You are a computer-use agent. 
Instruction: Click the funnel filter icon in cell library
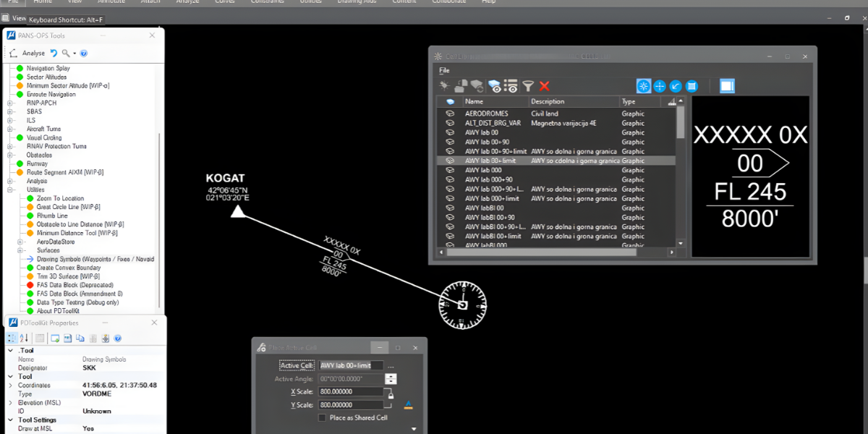pos(529,86)
